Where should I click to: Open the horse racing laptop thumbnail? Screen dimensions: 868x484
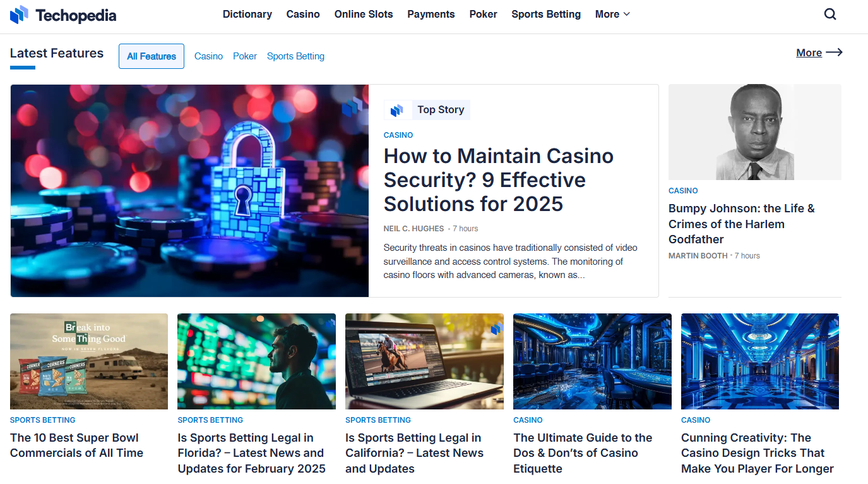tap(424, 361)
